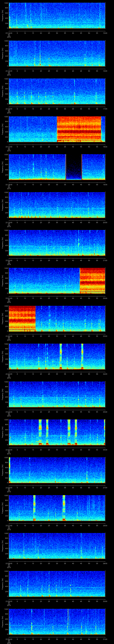Click the 23:27:00 start time label

pyautogui.click(x=9, y=525)
